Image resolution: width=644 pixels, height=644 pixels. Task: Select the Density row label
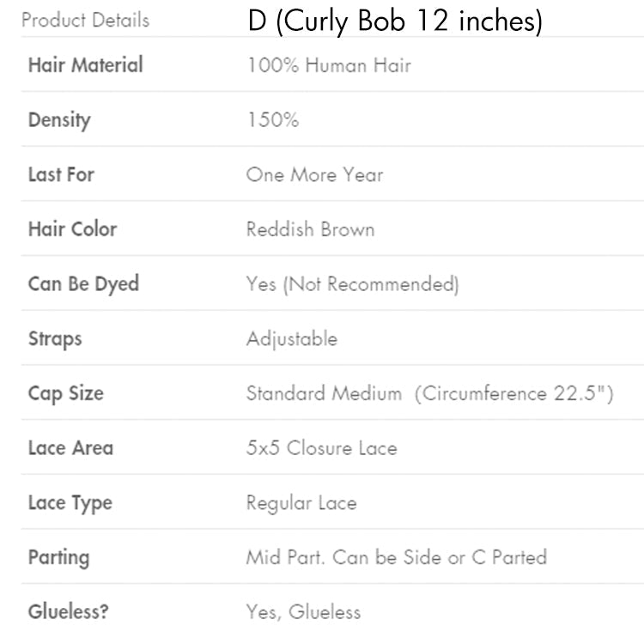coord(59,120)
